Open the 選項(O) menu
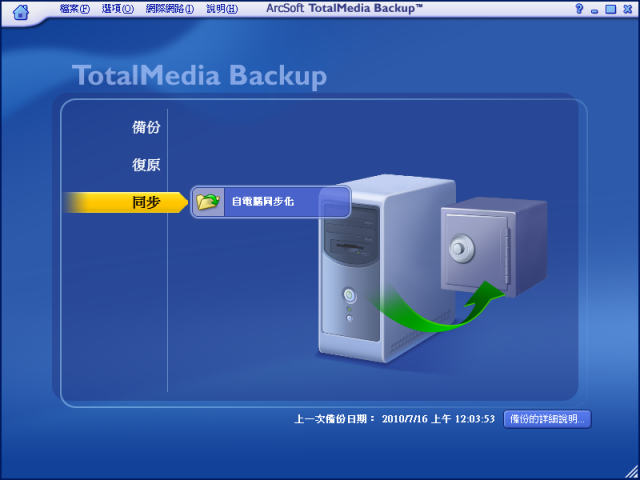640x480 pixels. pyautogui.click(x=118, y=9)
